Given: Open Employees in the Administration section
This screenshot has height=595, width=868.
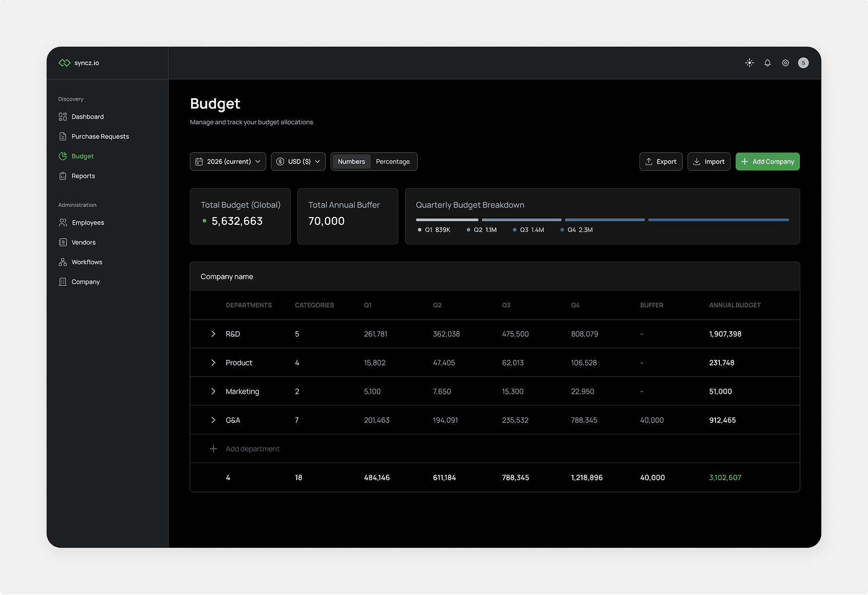Looking at the screenshot, I should (87, 222).
